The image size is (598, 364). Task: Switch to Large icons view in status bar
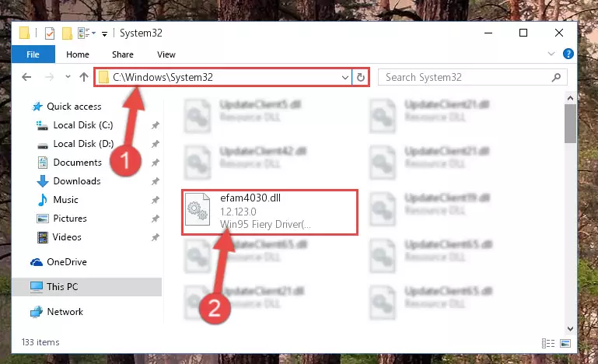[565, 343]
